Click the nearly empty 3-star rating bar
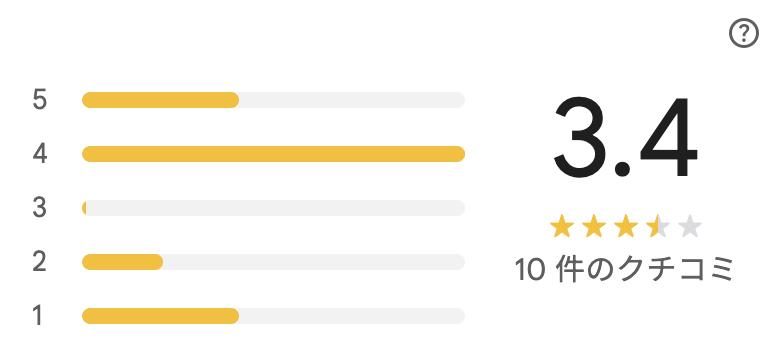 click(x=273, y=208)
